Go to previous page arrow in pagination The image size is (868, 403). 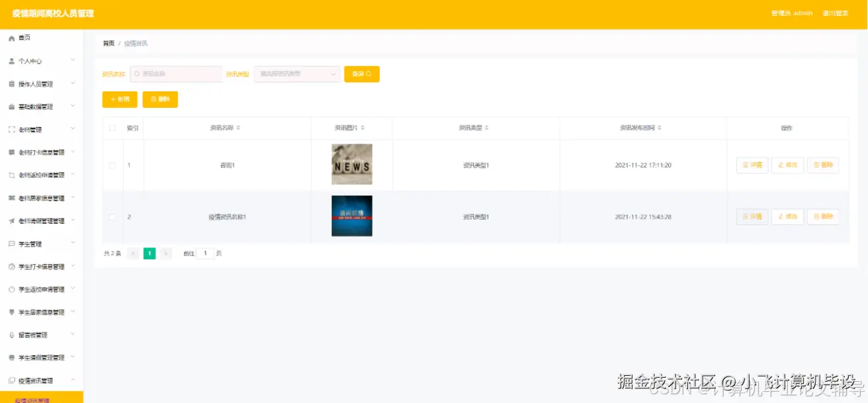(x=133, y=253)
